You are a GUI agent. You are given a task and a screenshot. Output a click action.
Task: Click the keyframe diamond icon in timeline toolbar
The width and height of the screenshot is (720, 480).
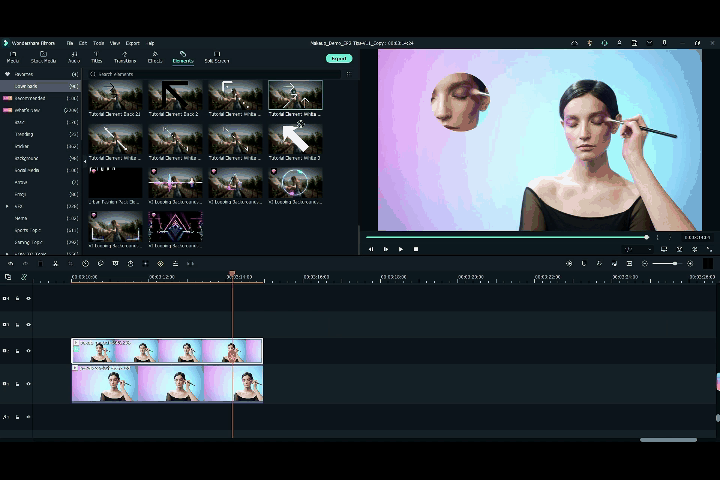click(x=160, y=263)
